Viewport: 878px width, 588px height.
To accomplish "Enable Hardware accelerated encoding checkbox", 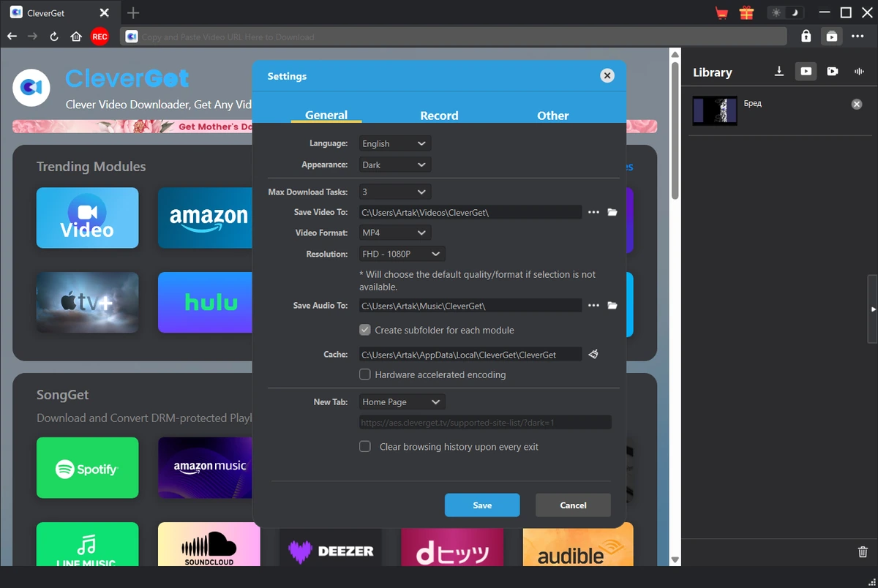I will click(365, 374).
